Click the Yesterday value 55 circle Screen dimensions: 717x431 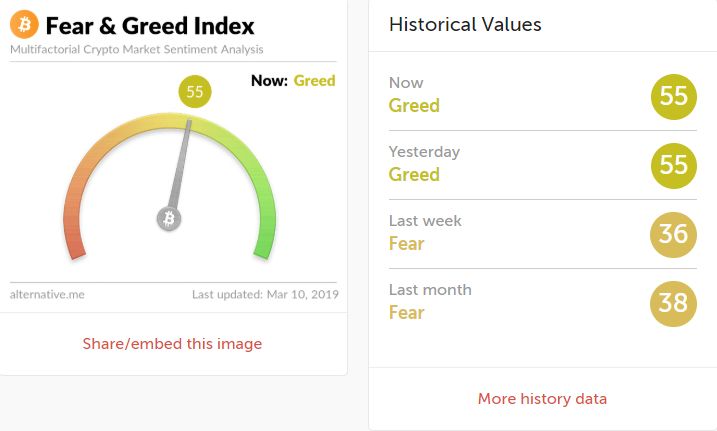(674, 165)
